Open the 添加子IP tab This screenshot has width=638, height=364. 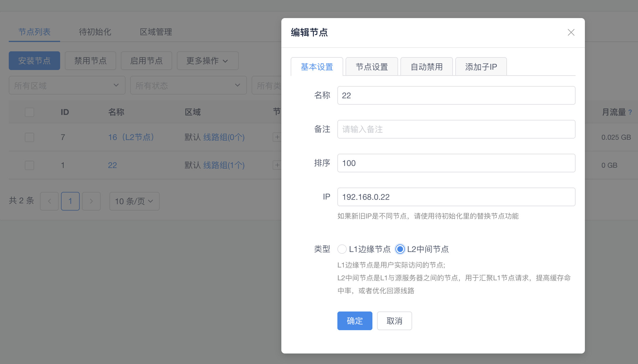click(481, 67)
